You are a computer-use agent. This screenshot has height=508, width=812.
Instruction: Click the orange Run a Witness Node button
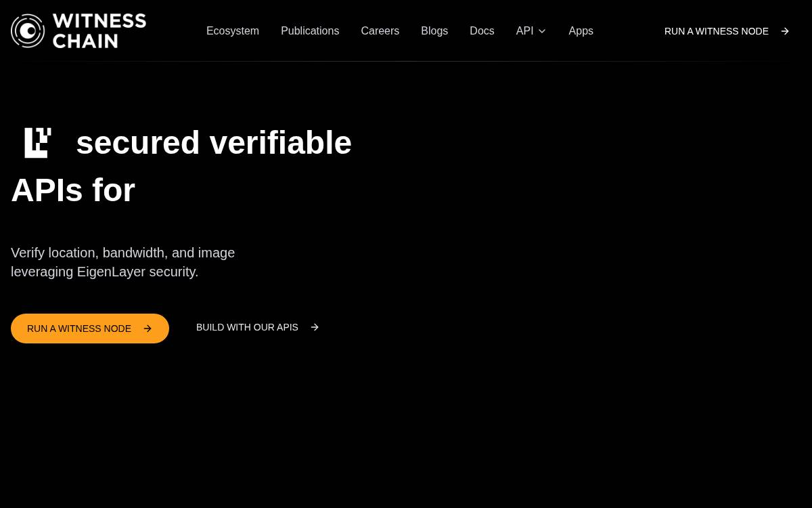[90, 329]
